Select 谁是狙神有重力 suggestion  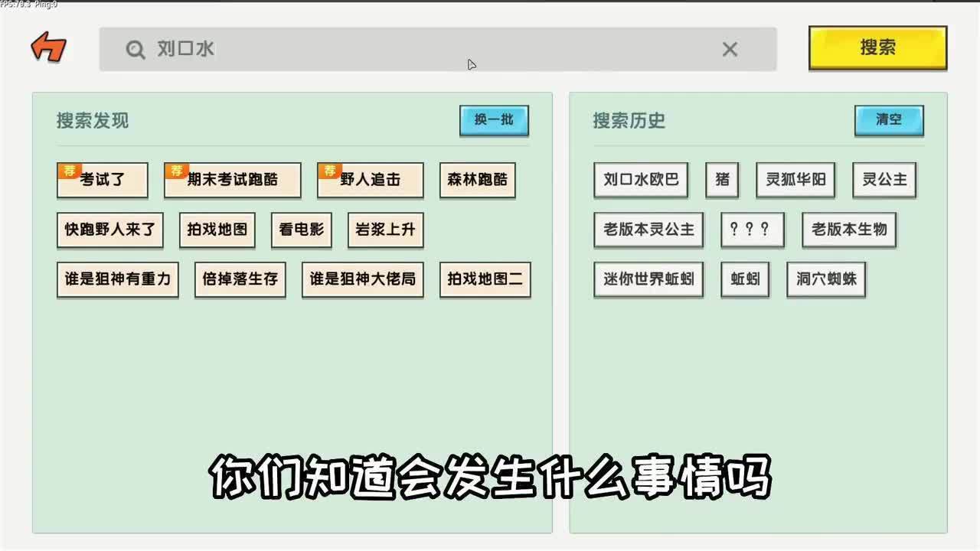117,279
